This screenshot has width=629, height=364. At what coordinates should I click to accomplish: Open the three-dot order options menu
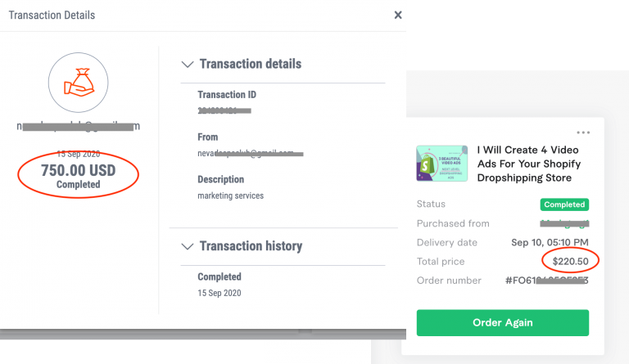pyautogui.click(x=583, y=133)
